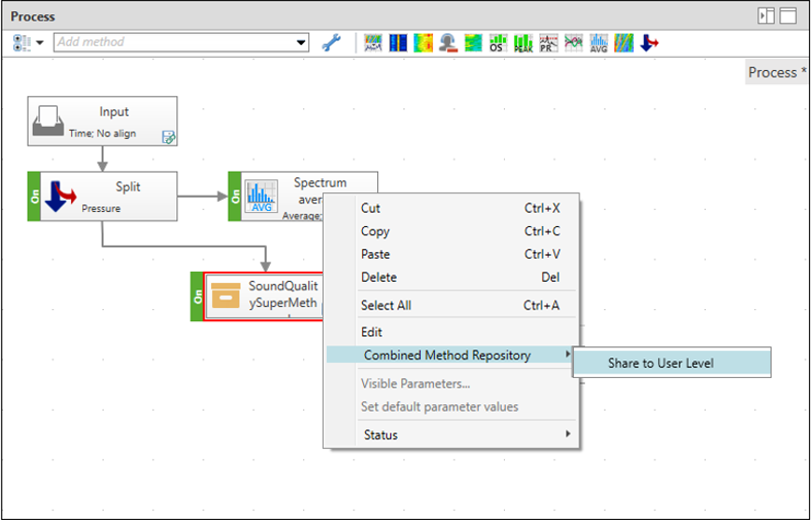812x520 pixels.
Task: Click the OS method icon in toolbar
Action: (498, 42)
